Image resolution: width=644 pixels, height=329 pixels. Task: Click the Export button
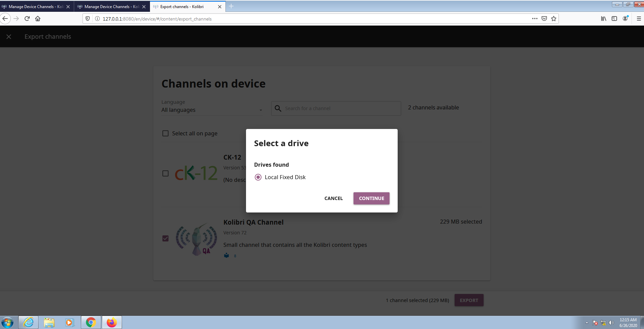point(469,300)
